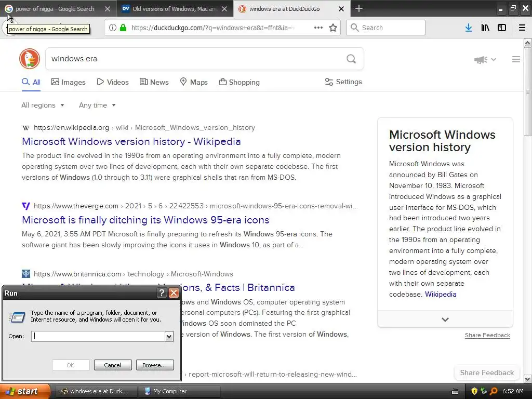This screenshot has height=399, width=532.
Task: Click the Wikipedia favicon in first result
Action: click(x=26, y=128)
